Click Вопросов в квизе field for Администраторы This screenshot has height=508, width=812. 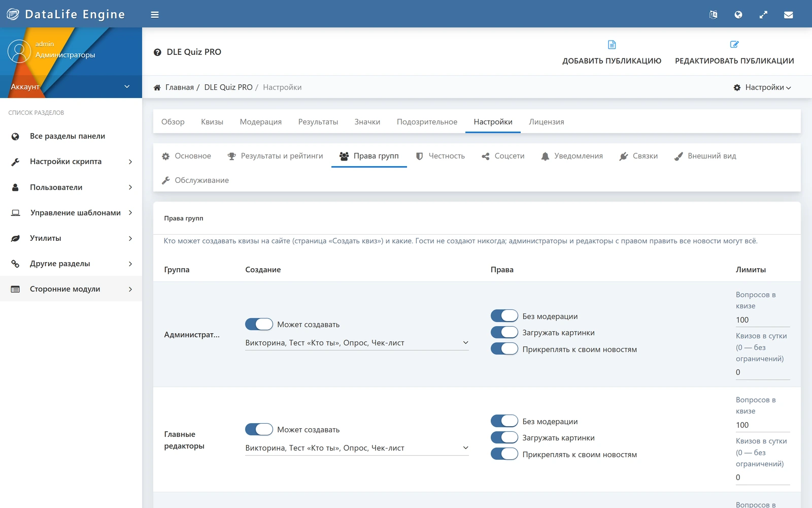(x=763, y=320)
